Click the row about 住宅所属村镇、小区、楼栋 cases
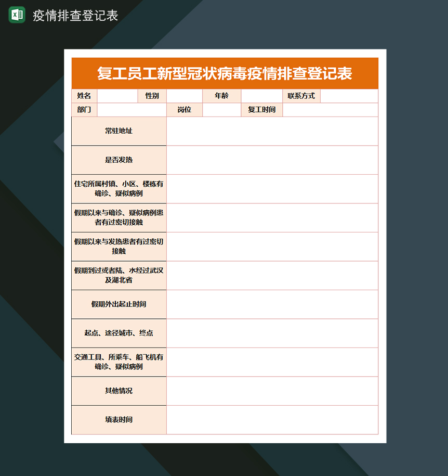Viewport: 448px width, 476px height. pos(272,188)
